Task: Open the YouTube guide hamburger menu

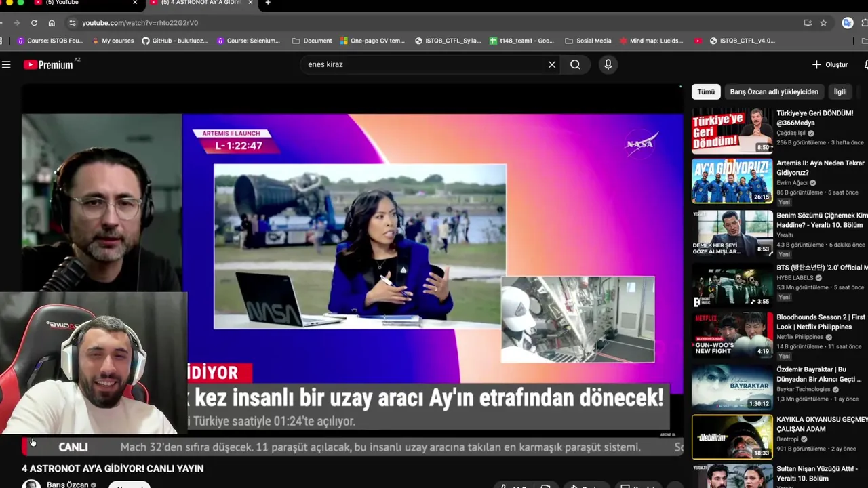Action: 6,64
